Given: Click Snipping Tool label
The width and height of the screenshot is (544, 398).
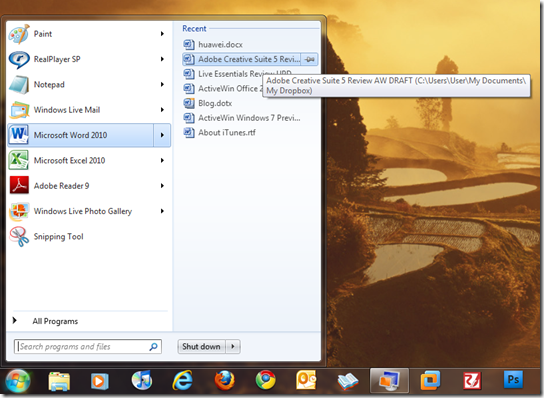Looking at the screenshot, I should pyautogui.click(x=59, y=237).
